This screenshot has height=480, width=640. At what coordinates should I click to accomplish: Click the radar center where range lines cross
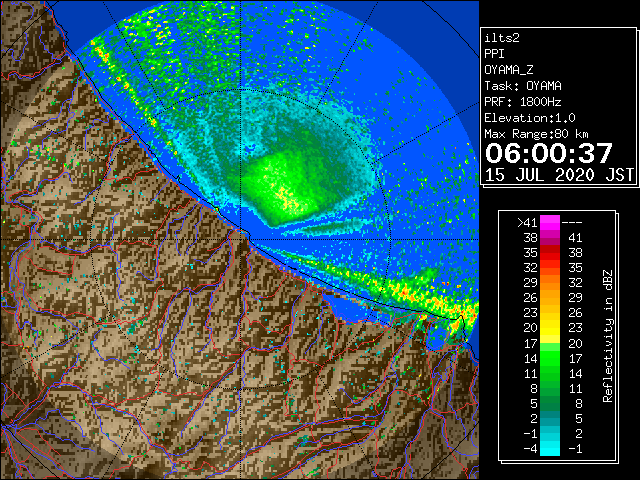tap(241, 239)
